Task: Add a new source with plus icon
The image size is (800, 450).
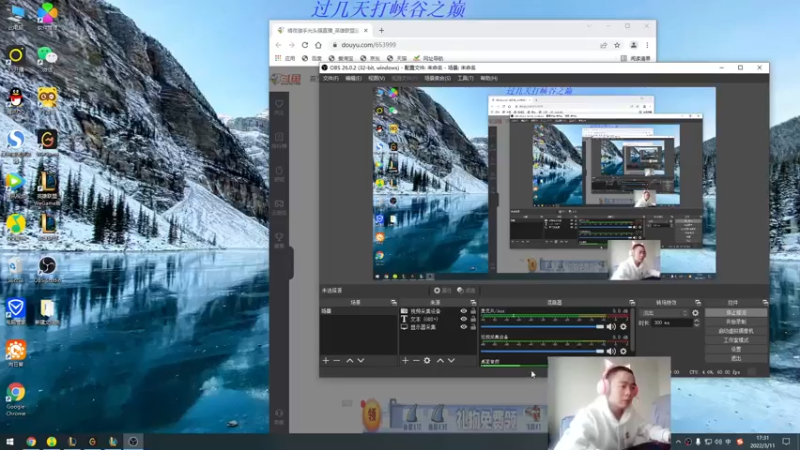Action: [405, 361]
